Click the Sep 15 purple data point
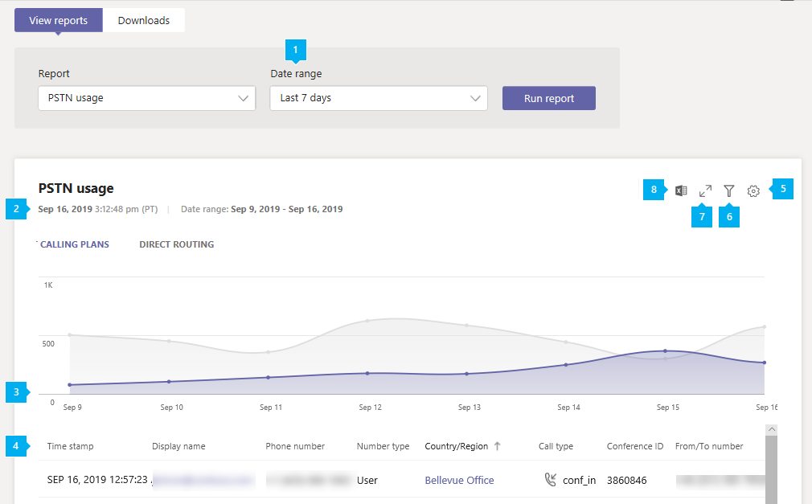This screenshot has height=504, width=812. click(x=665, y=350)
